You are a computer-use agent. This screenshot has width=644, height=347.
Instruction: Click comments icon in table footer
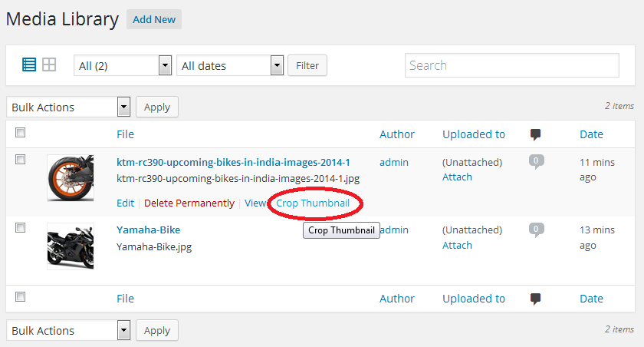click(x=535, y=299)
